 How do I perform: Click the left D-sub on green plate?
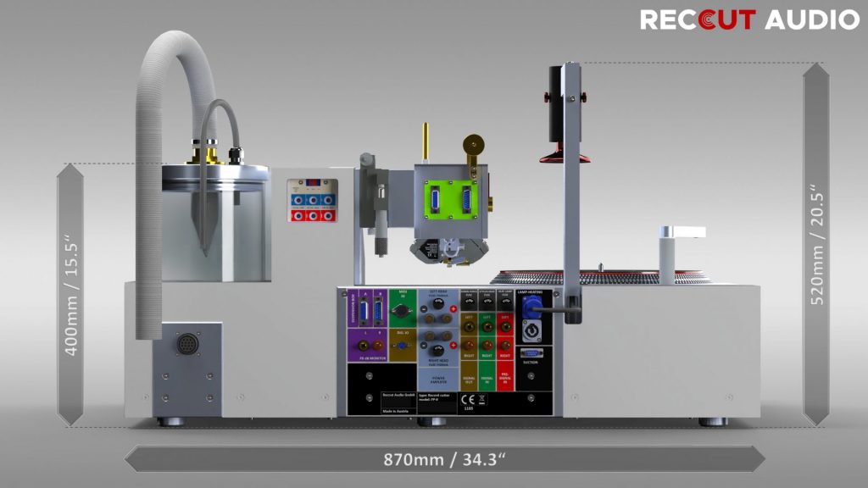tap(435, 199)
